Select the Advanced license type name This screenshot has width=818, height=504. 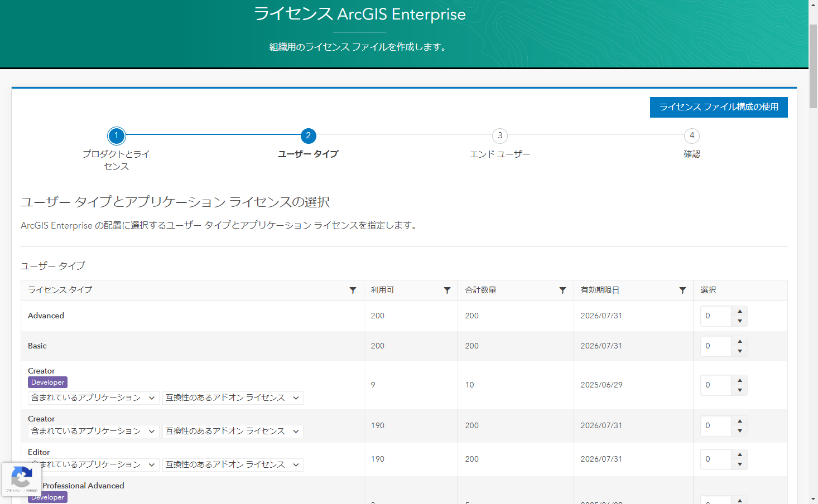46,316
